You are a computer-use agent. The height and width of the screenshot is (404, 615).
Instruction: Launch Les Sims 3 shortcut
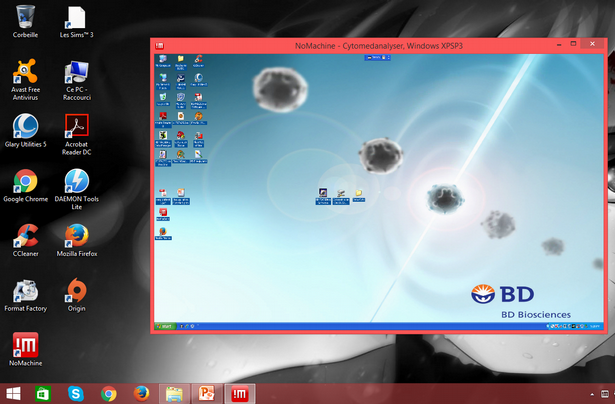(76, 17)
